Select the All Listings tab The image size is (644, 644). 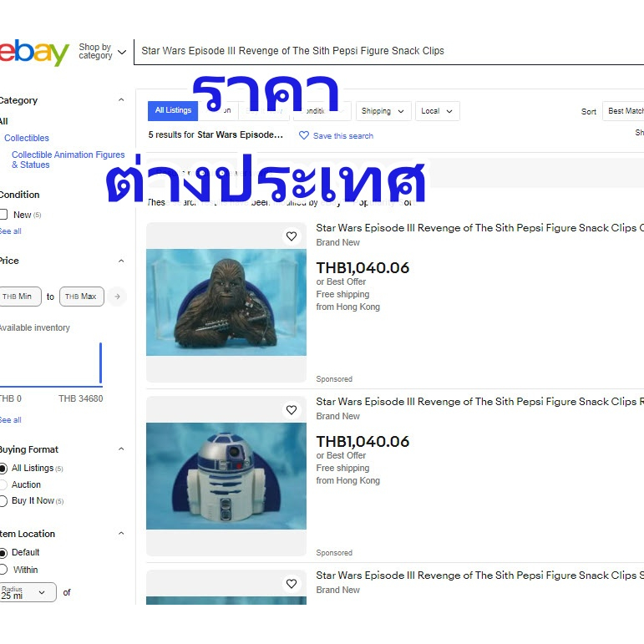[x=173, y=110]
